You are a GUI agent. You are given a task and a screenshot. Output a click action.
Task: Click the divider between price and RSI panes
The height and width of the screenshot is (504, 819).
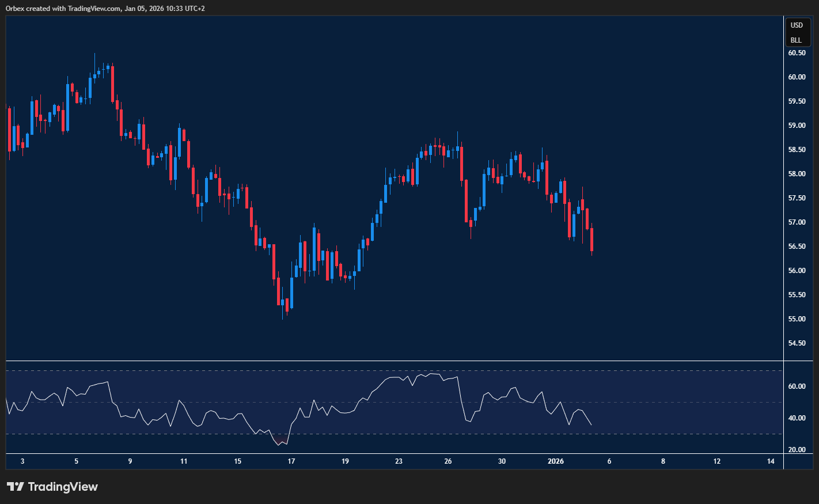pyautogui.click(x=403, y=361)
